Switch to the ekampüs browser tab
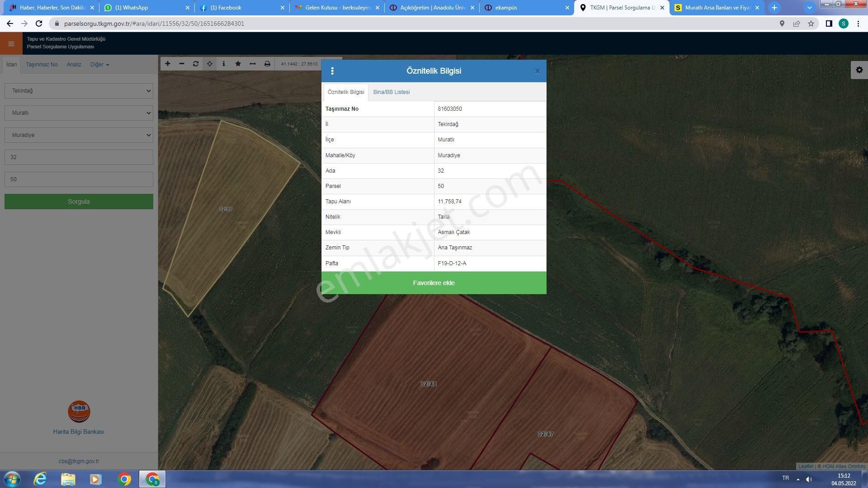The image size is (868, 488). click(527, 8)
